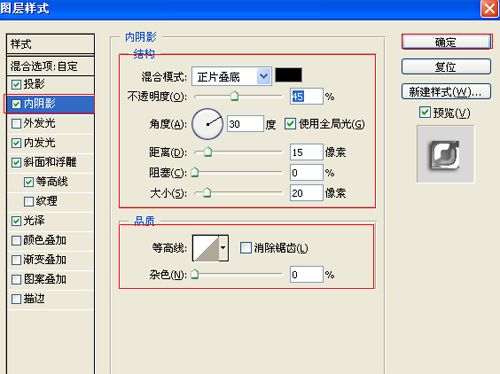
Task: Uncheck the 等高线 sub-option checkbox in the style list
Action: 29,182
